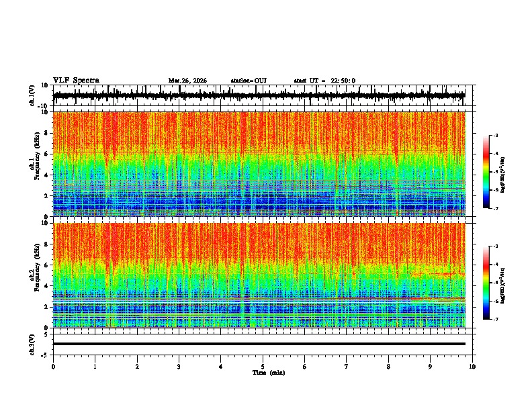Click inside the ch.1 frequency spectrogram
Viewport: 532px width, 411px height.
click(259, 164)
